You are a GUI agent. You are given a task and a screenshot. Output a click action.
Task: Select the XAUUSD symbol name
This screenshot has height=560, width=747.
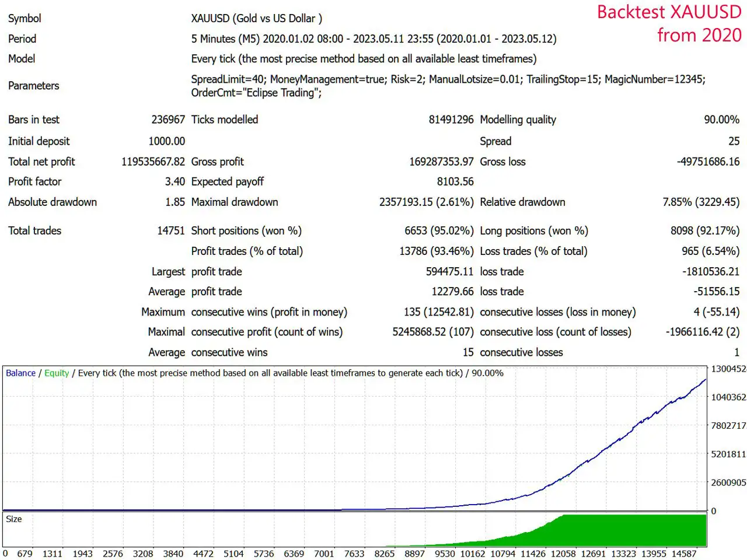click(x=212, y=18)
